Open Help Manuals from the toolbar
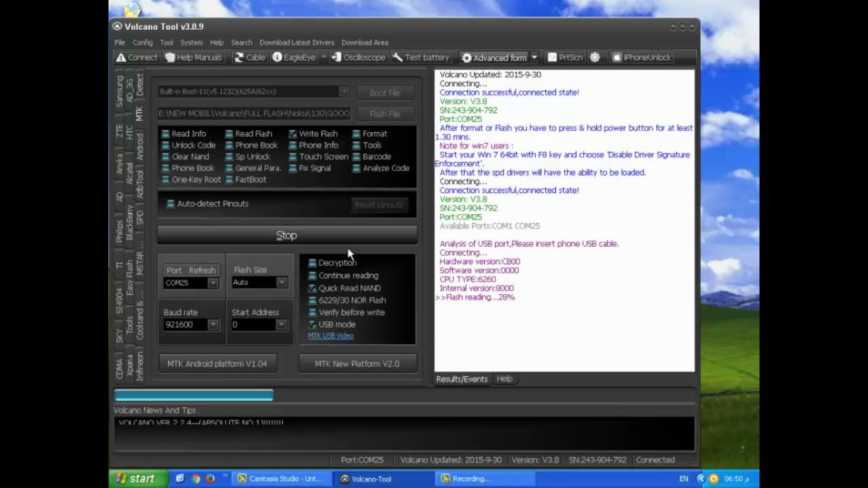The image size is (868, 488). point(193,58)
